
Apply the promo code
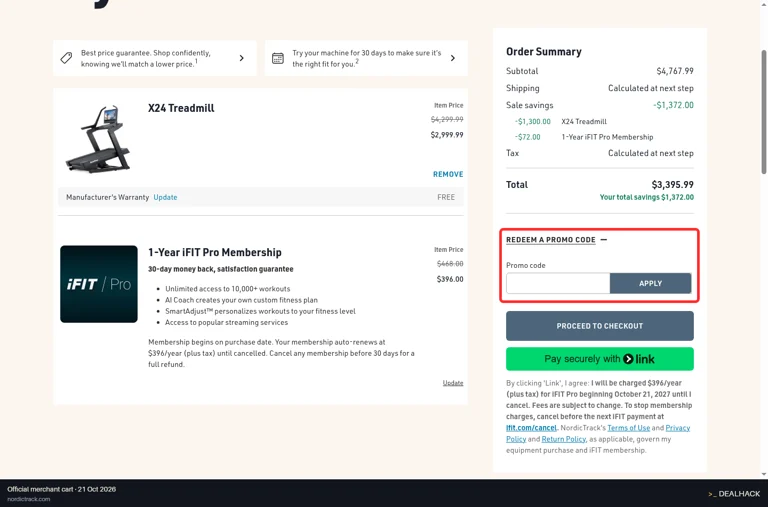pos(650,283)
